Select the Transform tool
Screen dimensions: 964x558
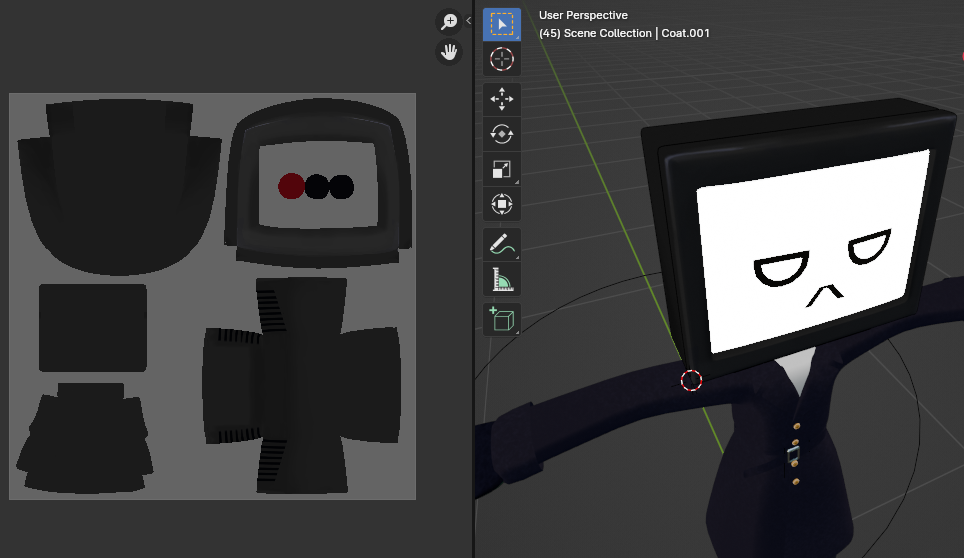pos(502,204)
